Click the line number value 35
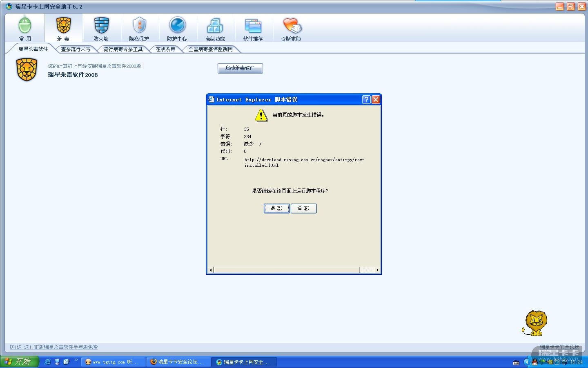Screen dimensions: 588x368 tap(246, 129)
